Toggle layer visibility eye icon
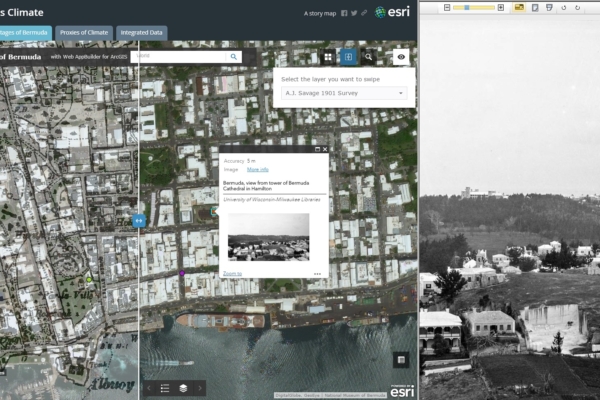Viewport: 600px width, 400px height. tap(400, 58)
